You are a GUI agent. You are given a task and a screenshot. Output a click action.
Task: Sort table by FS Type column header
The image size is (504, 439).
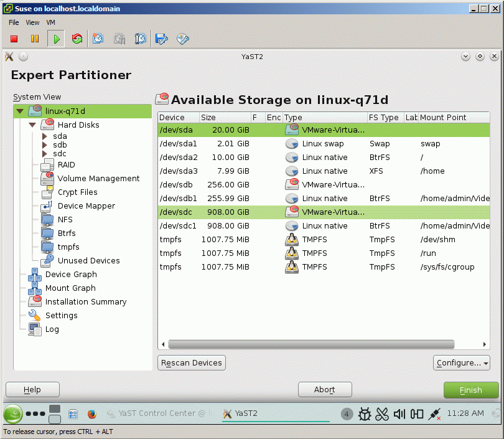coord(385,118)
